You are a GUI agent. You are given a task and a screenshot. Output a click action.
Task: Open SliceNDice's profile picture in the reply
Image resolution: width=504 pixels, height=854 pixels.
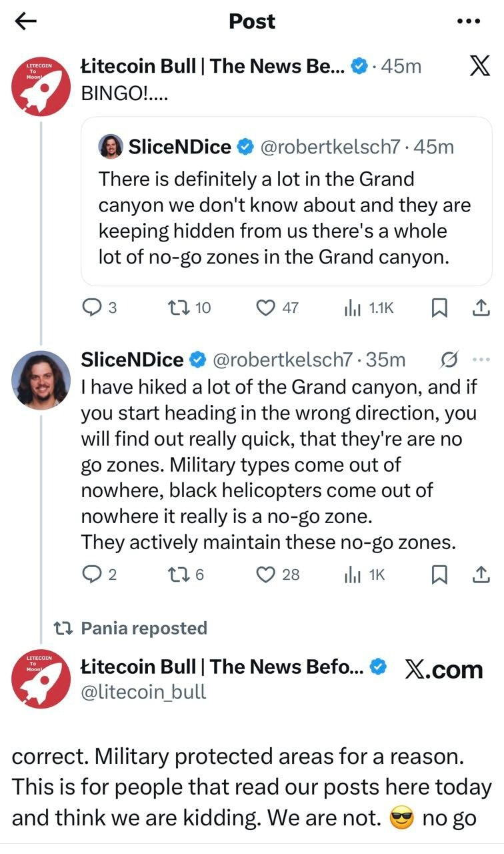click(x=41, y=380)
